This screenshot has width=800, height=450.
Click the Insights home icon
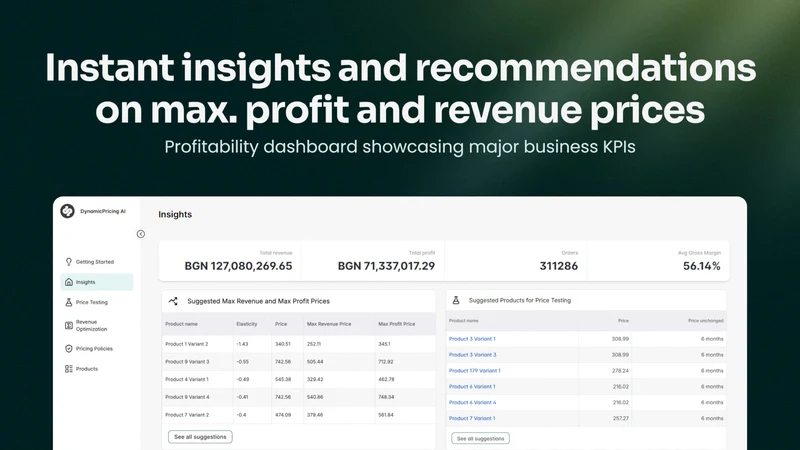tap(69, 282)
